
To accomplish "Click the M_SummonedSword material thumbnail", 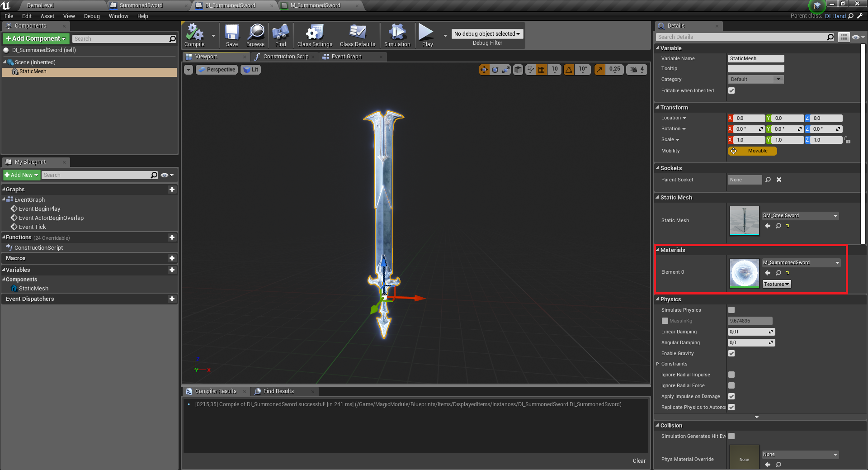I will pyautogui.click(x=744, y=273).
